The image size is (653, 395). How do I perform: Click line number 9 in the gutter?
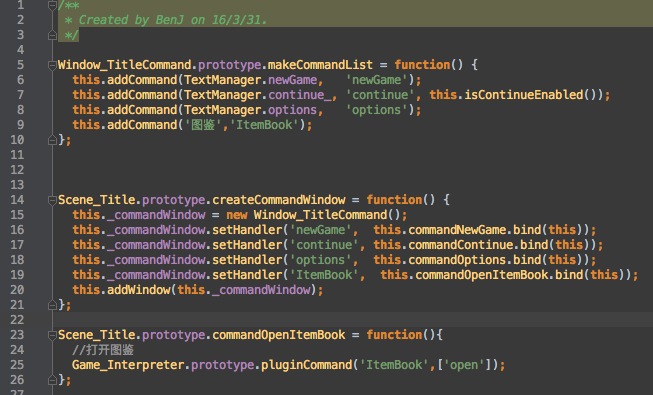coord(20,125)
